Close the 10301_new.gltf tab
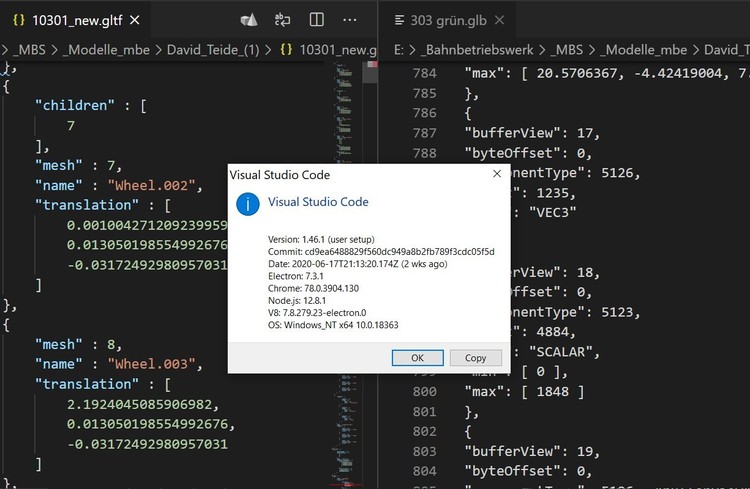Screen dimensions: 750x489 coord(135,20)
